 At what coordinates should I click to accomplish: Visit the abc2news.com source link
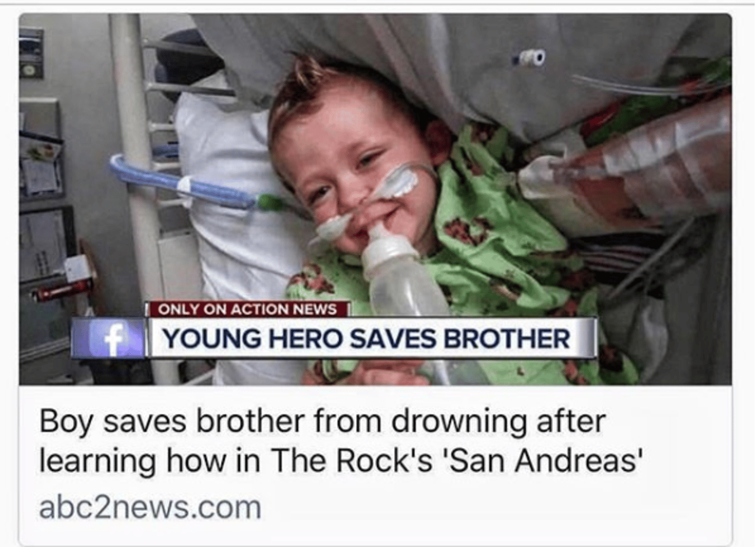click(150, 508)
